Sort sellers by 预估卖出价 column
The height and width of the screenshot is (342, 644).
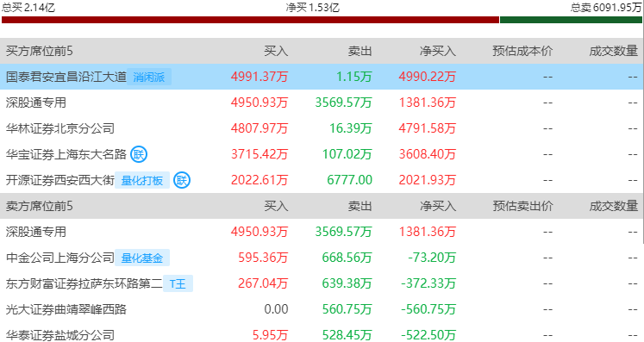pyautogui.click(x=522, y=206)
